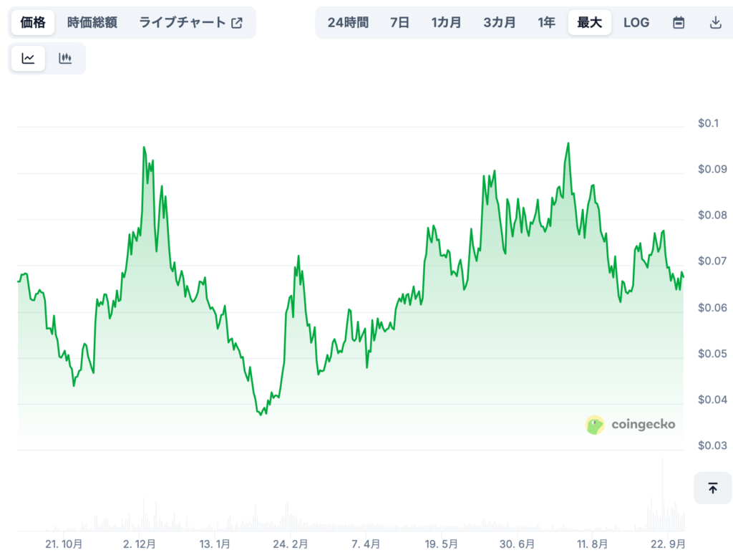Select 1年 time range
The width and height of the screenshot is (733, 560).
point(546,22)
